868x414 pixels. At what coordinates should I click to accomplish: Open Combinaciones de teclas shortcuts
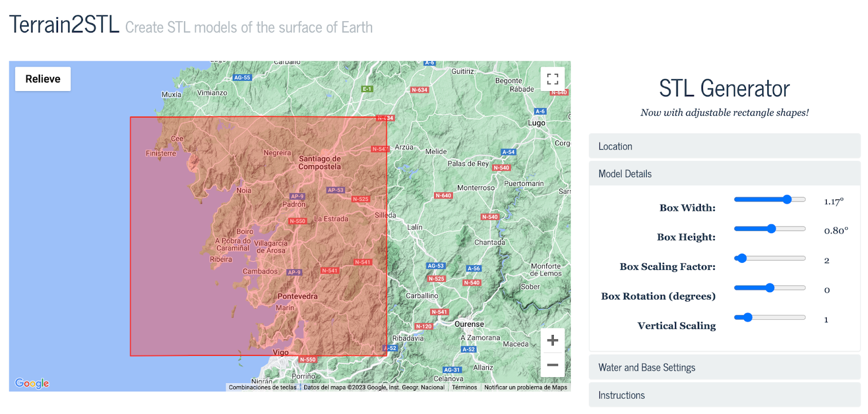click(x=263, y=387)
